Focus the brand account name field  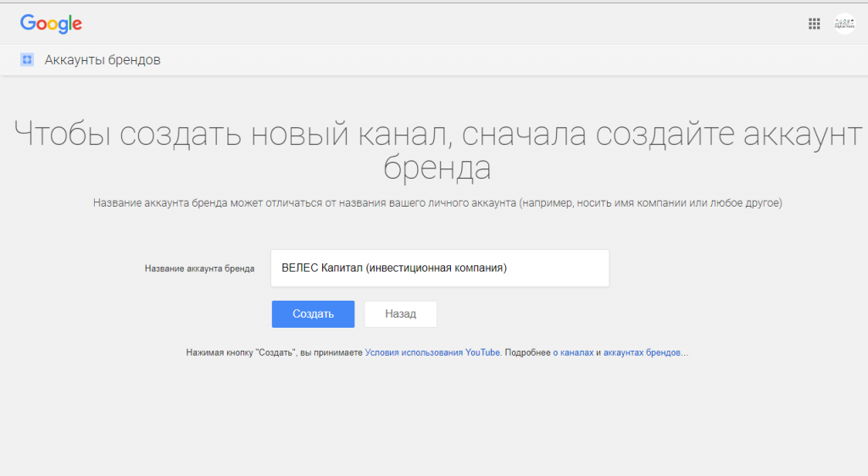coord(440,268)
